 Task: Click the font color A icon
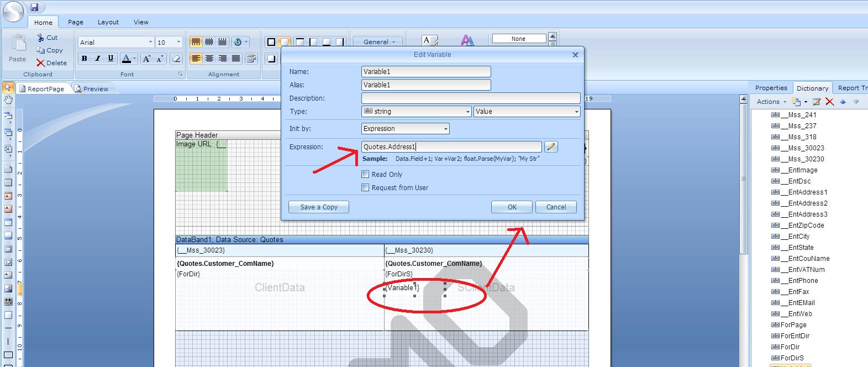coord(126,59)
